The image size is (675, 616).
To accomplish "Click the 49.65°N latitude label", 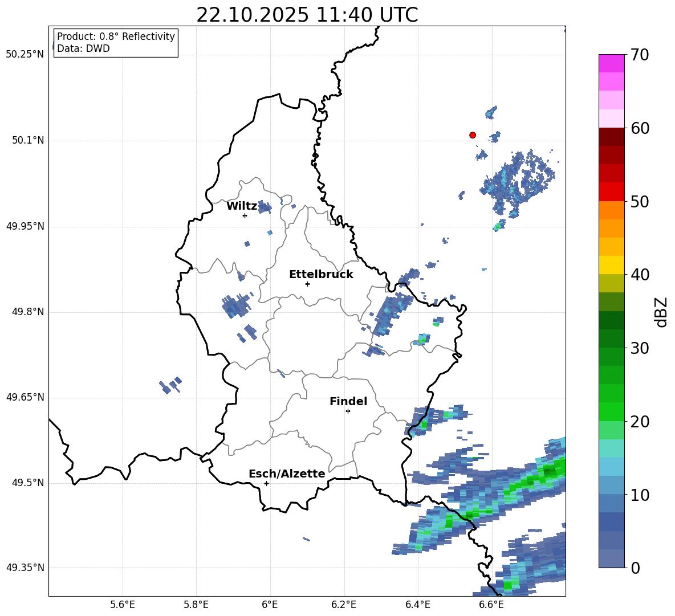I will click(25, 397).
